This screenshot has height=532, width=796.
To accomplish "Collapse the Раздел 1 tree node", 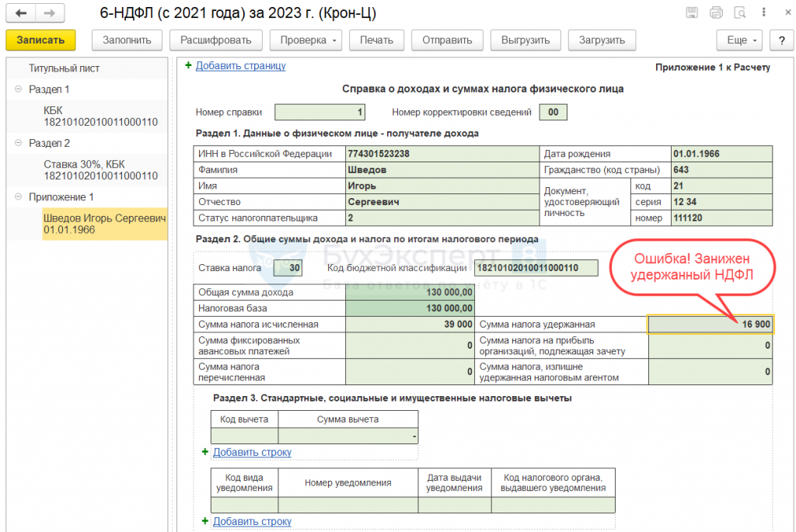I will click(18, 89).
